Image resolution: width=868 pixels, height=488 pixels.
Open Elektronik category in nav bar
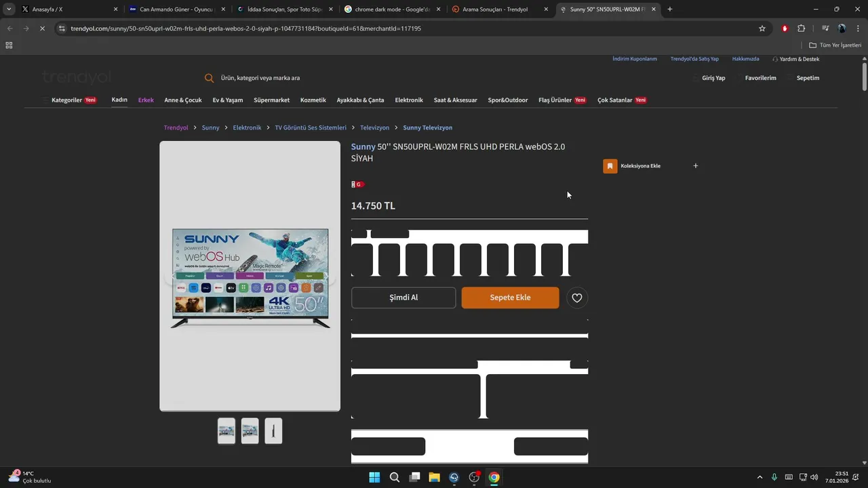pos(409,100)
